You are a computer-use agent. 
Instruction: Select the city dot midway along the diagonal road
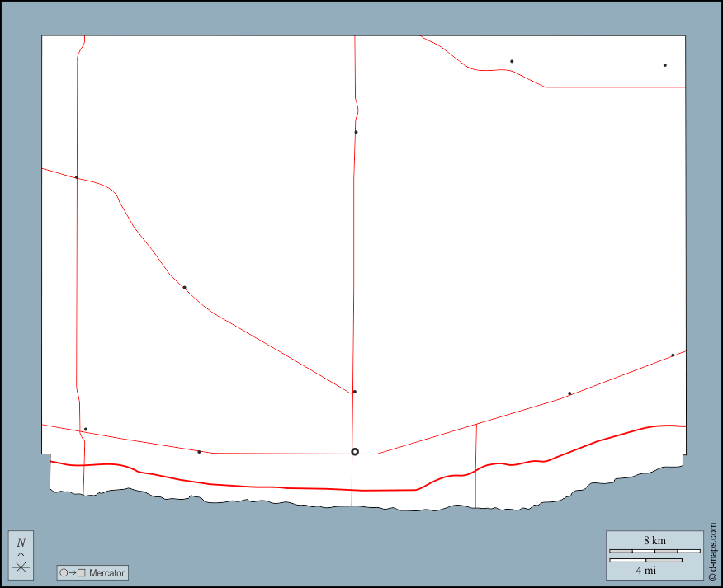184,288
